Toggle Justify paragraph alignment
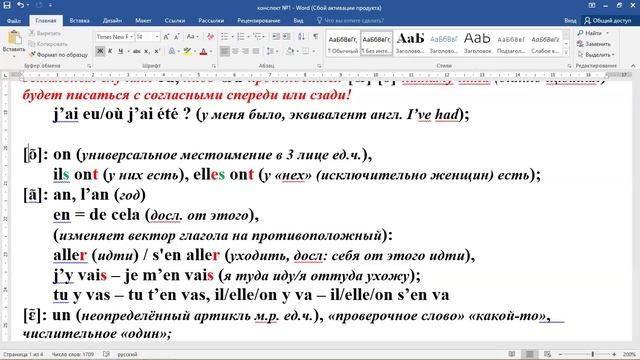The width and height of the screenshot is (640, 360). tap(256, 51)
